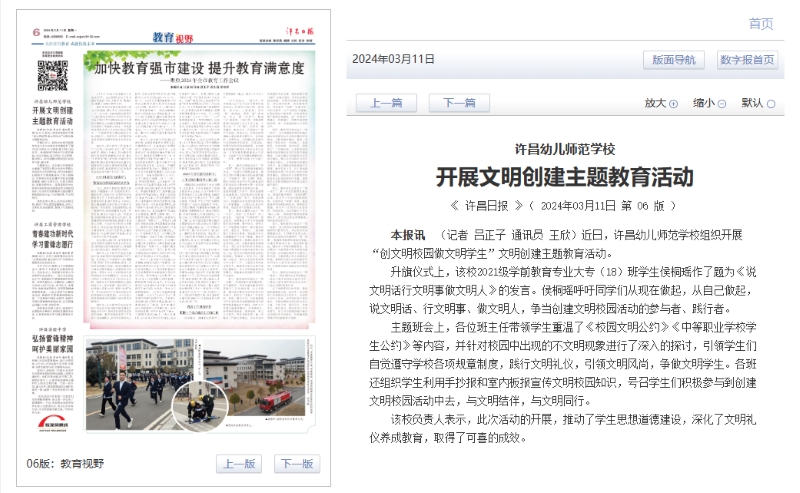Open 开展文明创建主题教育活动 article on page thumbnail

(52, 117)
